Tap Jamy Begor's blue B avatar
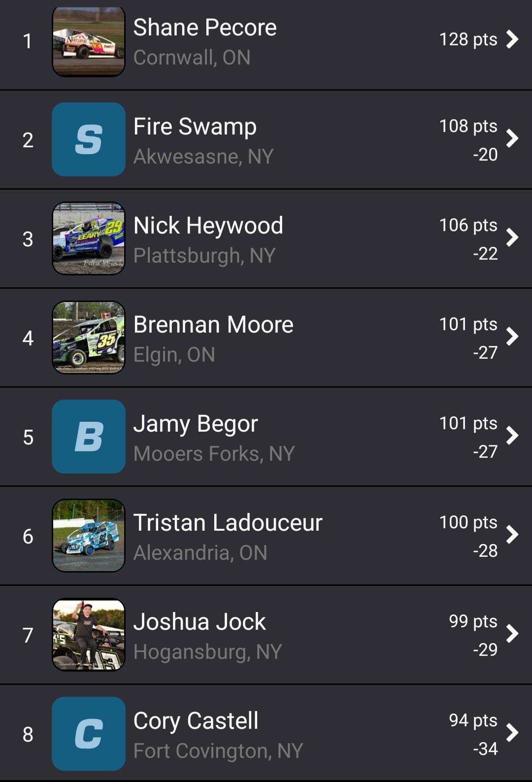Viewport: 532px width, 782px height. [x=89, y=437]
